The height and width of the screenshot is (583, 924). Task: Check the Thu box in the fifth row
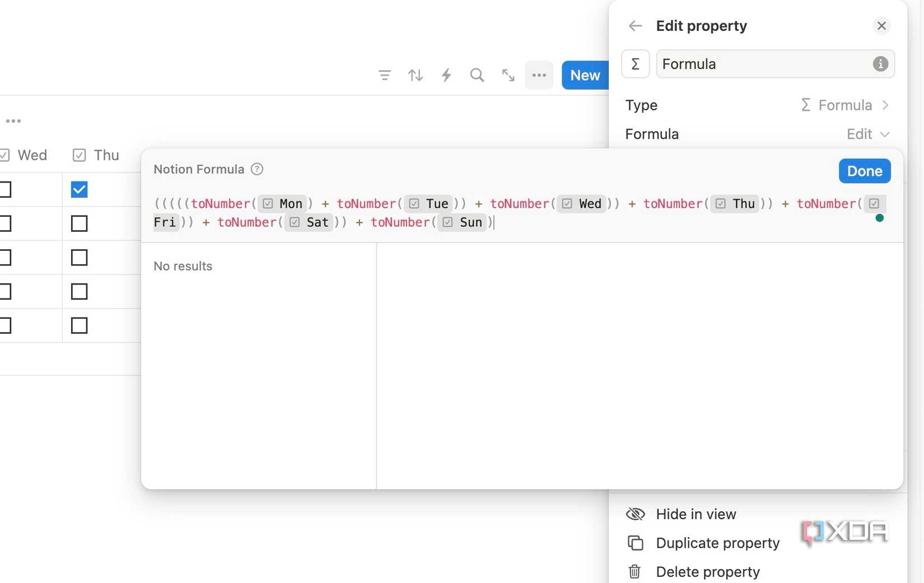(80, 325)
